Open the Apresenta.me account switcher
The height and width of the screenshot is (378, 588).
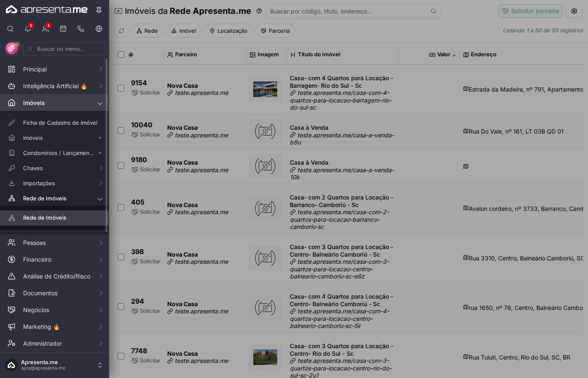pyautogui.click(x=55, y=365)
